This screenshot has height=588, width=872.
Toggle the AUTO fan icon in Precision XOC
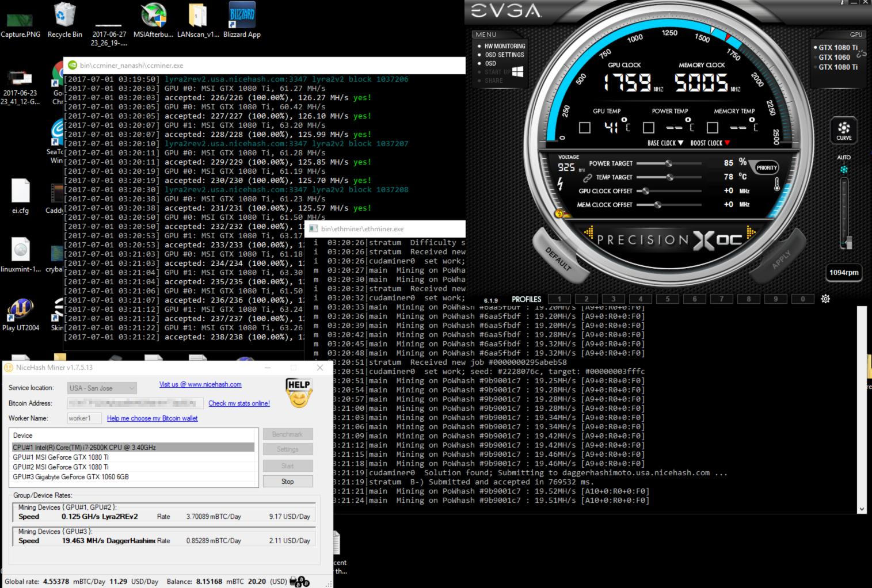point(844,170)
